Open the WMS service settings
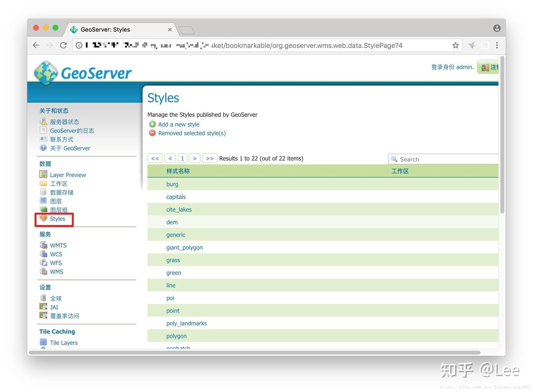 [x=56, y=271]
